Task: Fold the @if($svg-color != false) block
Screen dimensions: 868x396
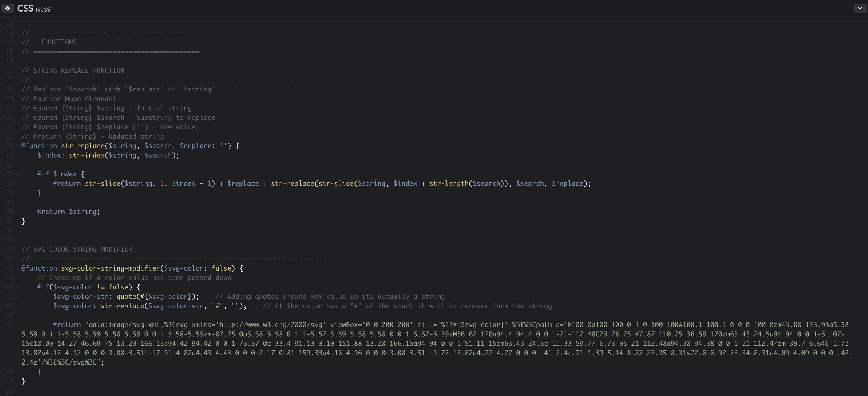Action: [x=17, y=287]
